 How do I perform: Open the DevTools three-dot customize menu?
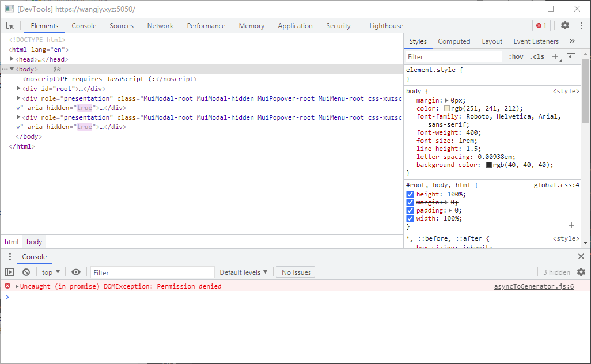tap(581, 25)
